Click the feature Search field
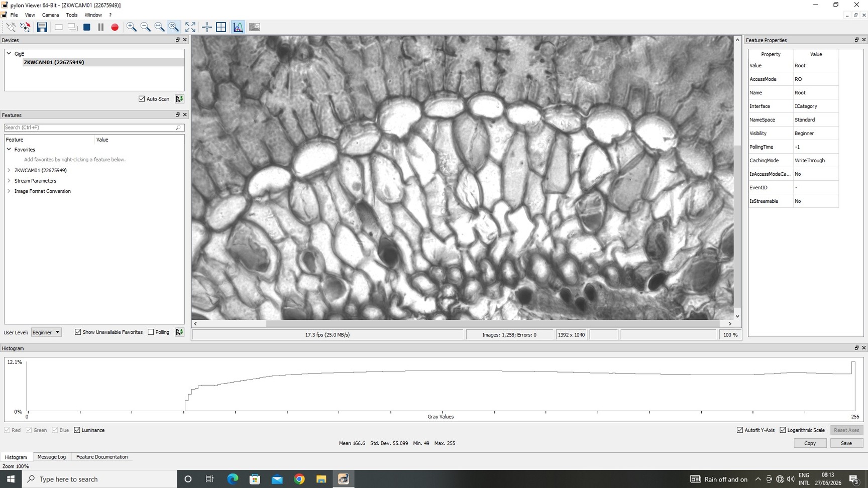Viewport: 868px width, 488px height. (94, 128)
